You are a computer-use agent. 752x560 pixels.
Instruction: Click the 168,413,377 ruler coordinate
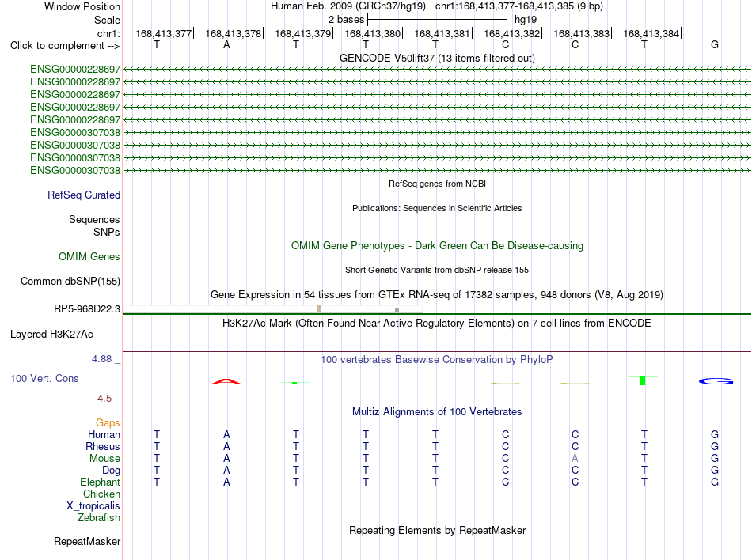164,33
